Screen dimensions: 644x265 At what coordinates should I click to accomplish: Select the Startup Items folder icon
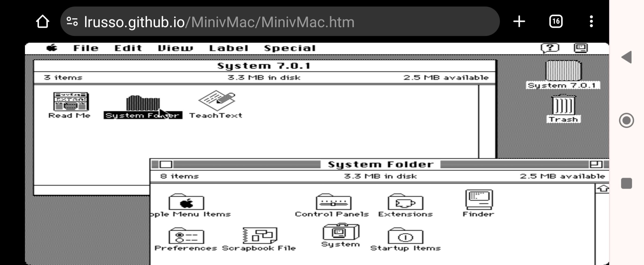click(405, 236)
